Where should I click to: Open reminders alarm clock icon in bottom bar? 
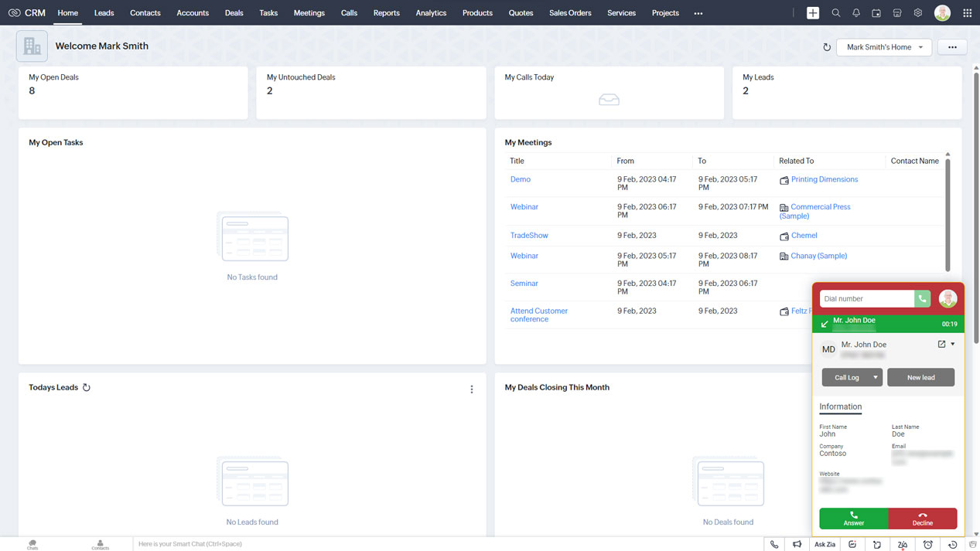click(928, 545)
